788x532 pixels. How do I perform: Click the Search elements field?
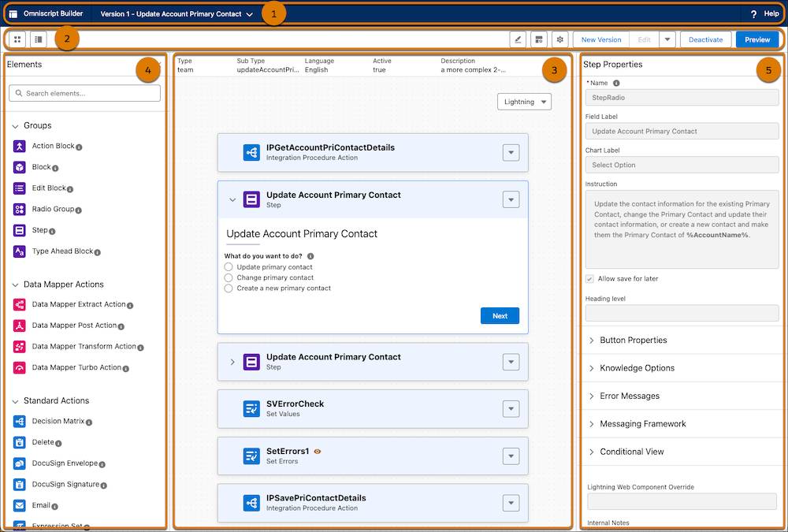click(85, 93)
